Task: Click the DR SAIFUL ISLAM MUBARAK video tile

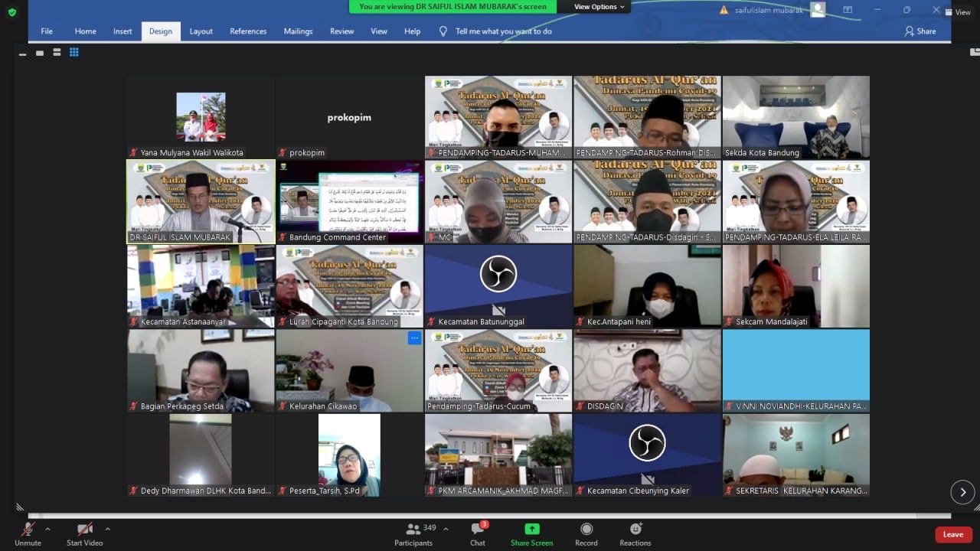Action: (x=201, y=201)
